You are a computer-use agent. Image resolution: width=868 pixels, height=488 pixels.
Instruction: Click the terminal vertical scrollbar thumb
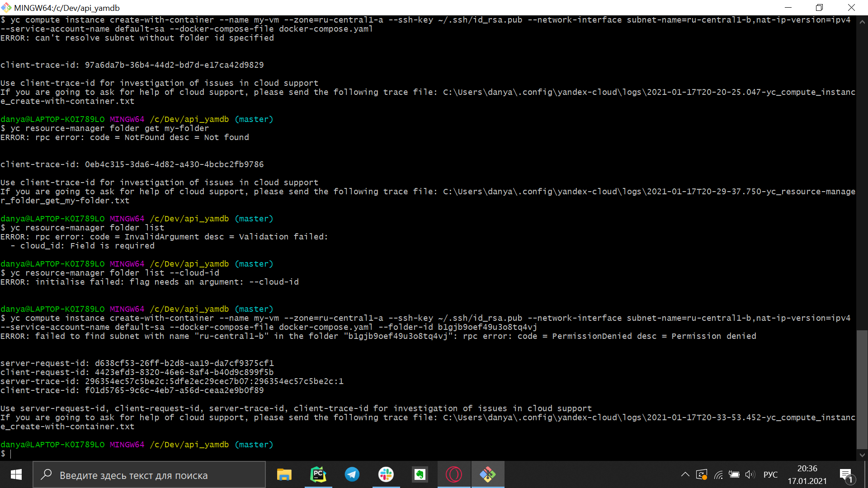click(x=862, y=390)
